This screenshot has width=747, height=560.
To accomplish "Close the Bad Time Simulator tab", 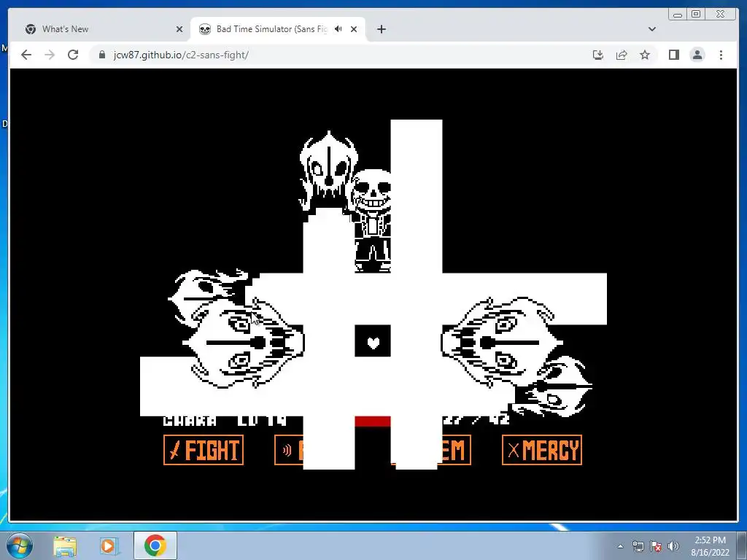I will coord(354,29).
